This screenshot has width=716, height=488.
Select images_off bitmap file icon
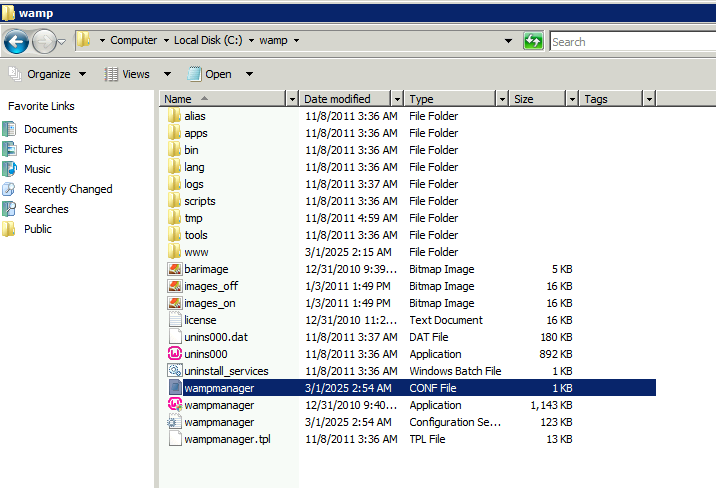[x=174, y=286]
